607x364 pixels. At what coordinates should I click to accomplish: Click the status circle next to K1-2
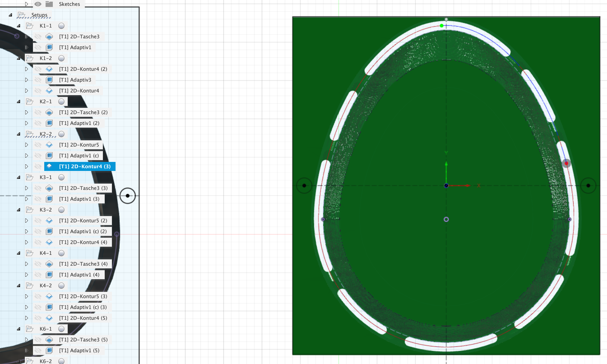pos(61,58)
